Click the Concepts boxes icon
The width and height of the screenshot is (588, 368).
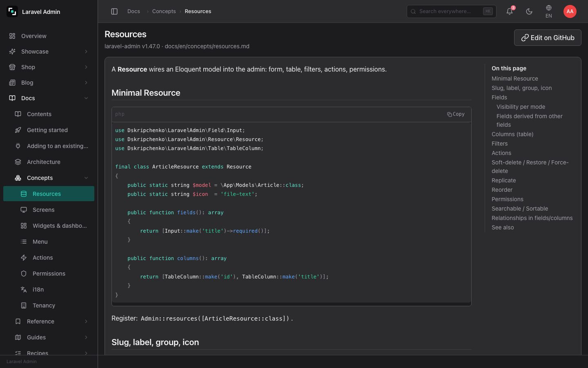(x=18, y=178)
